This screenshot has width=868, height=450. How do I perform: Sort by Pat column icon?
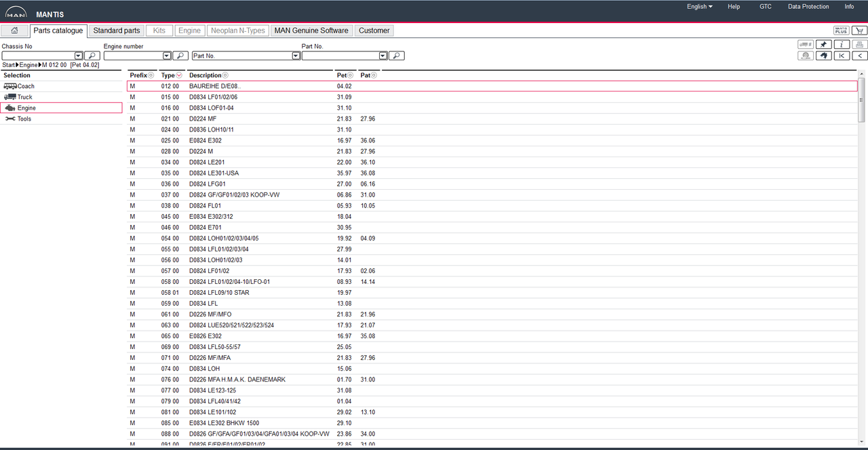coord(374,75)
